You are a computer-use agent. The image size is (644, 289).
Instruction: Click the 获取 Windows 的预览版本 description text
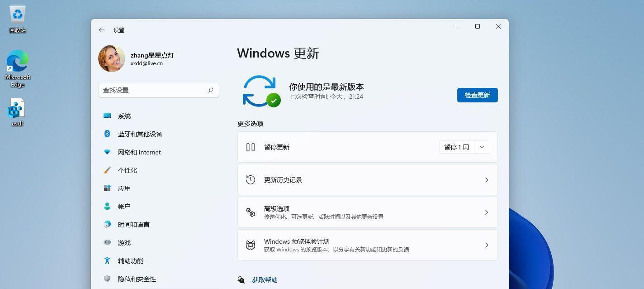[x=336, y=250]
